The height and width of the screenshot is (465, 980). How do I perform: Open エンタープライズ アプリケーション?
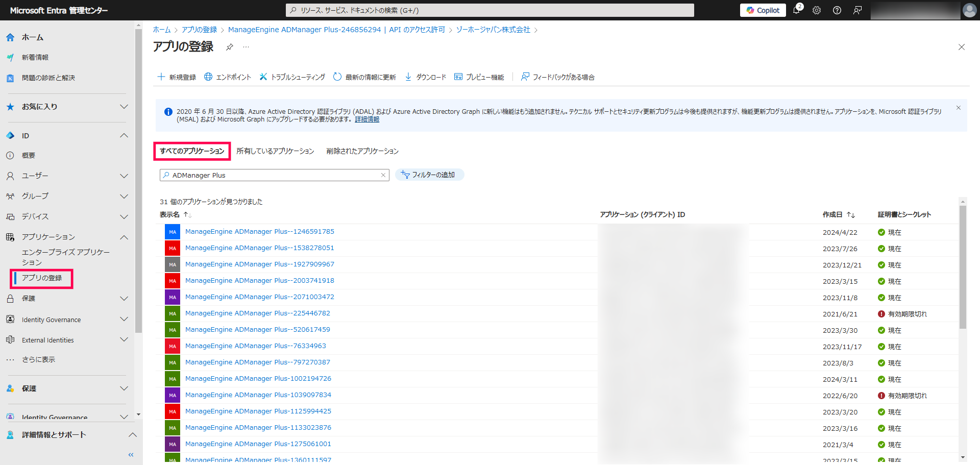click(x=65, y=257)
